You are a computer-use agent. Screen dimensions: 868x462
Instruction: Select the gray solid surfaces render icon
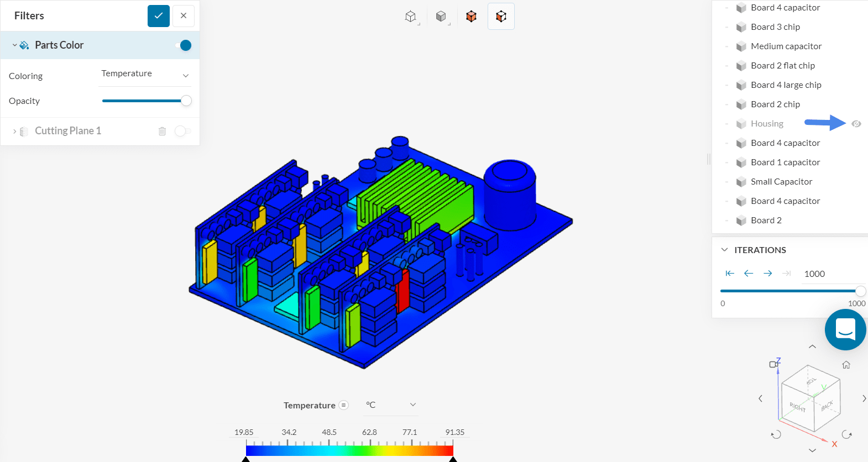441,17
